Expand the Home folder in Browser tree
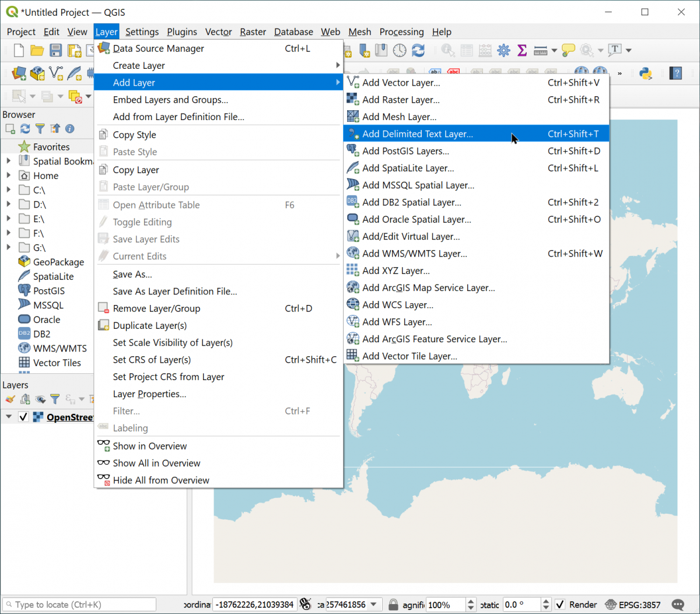 8,176
